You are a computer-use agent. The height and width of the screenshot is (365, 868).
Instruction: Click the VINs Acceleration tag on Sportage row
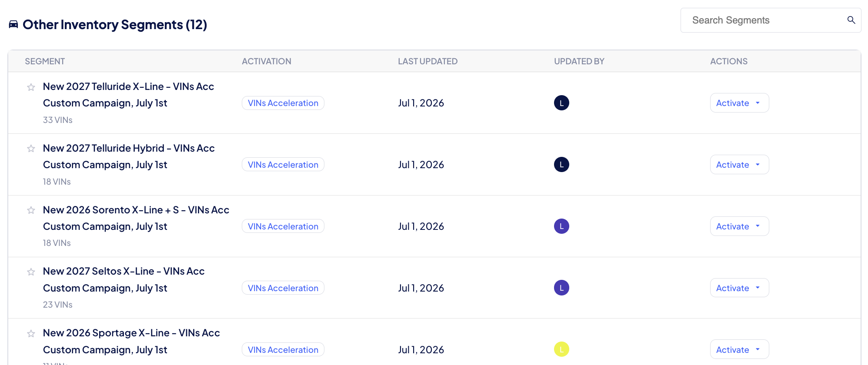(x=283, y=350)
